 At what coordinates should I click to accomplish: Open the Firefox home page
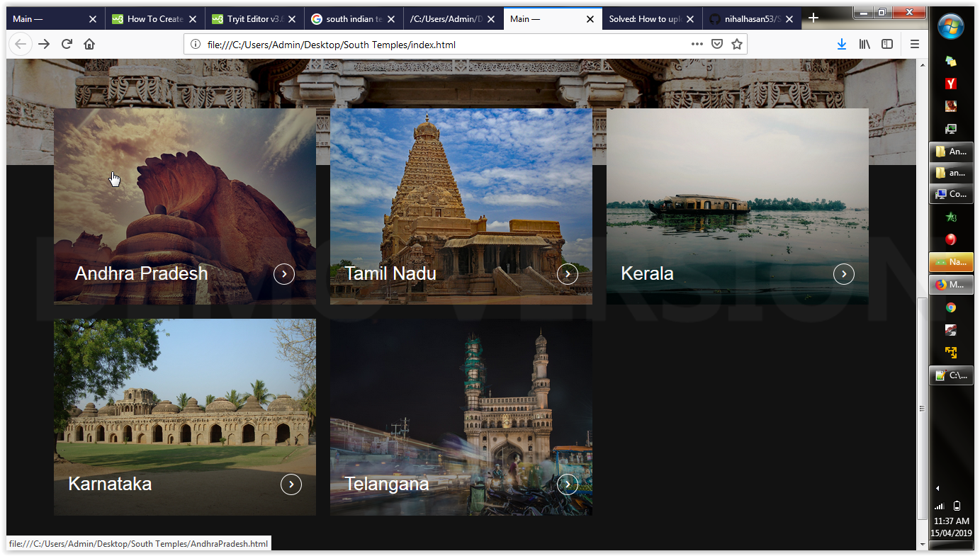click(x=89, y=43)
